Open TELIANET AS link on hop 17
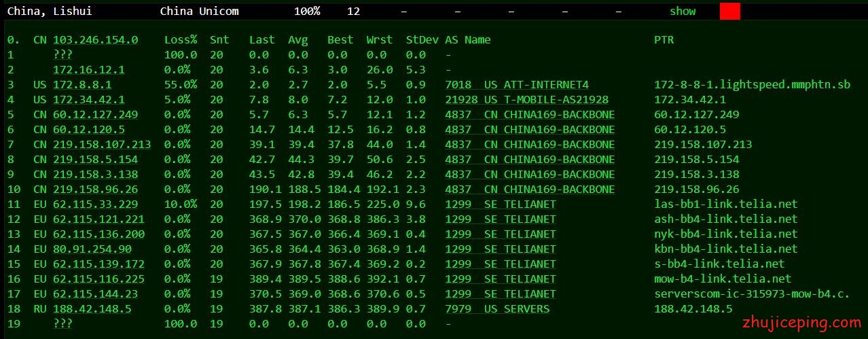The image size is (868, 339). click(501, 294)
